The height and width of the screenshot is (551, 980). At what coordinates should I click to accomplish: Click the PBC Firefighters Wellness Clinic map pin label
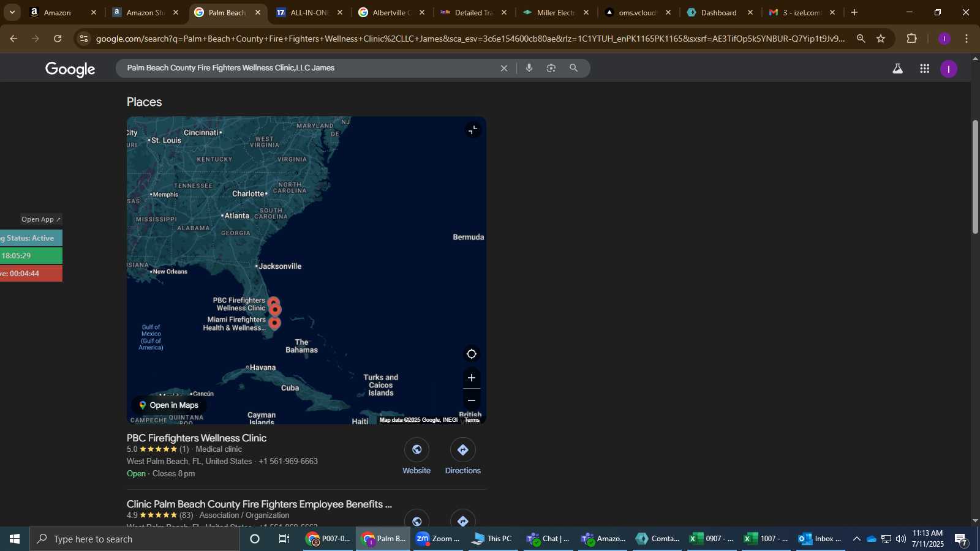coord(239,304)
